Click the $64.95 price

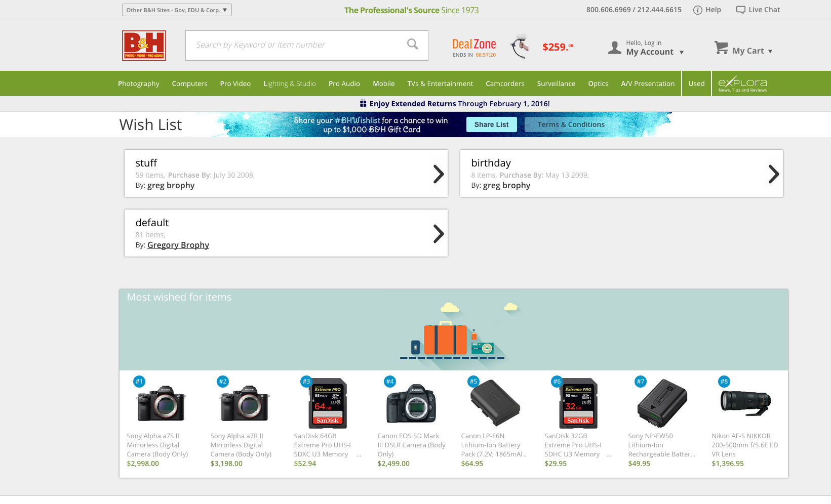[x=472, y=464]
